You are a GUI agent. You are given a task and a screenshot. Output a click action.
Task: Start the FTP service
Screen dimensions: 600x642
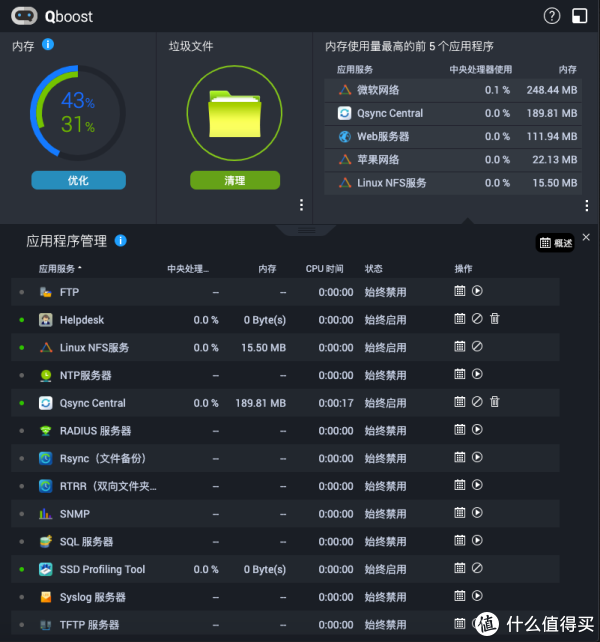477,291
